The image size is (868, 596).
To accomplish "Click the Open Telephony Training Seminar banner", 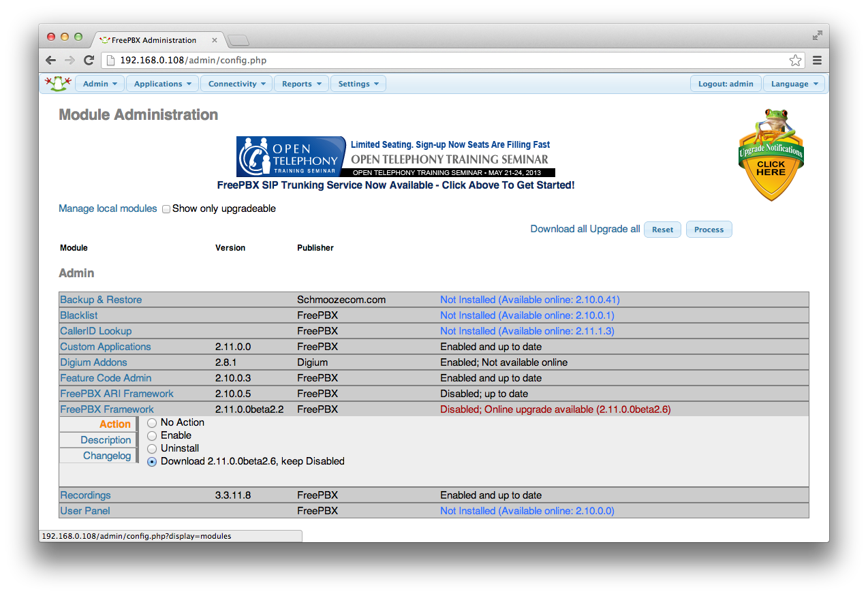I will [x=395, y=157].
